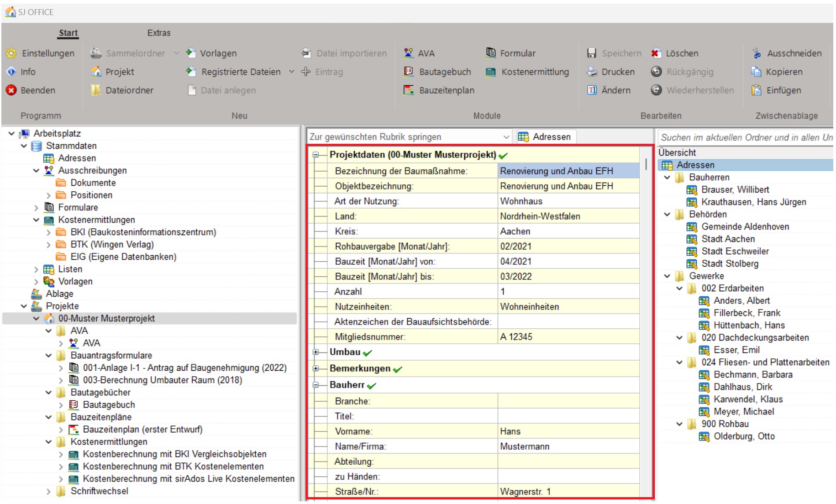Open the Rubrik springen dropdown
Screen dimensions: 836x504
tap(506, 137)
